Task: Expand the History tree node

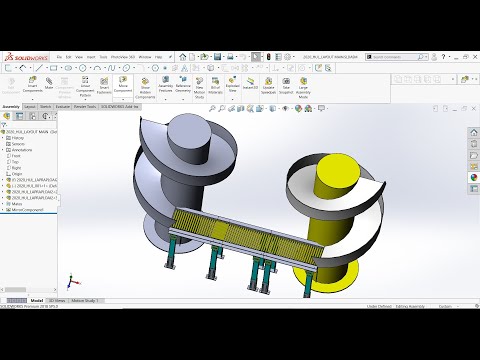Action: point(3,138)
